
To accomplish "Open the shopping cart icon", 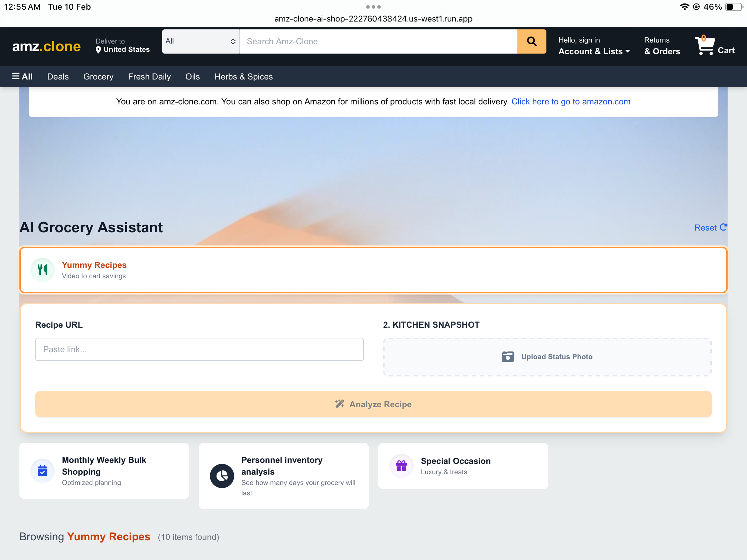I will [705, 46].
